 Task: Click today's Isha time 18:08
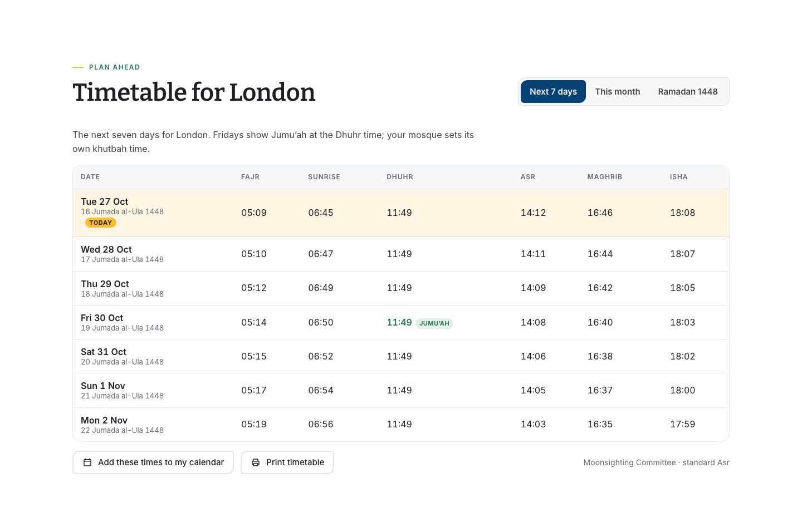pyautogui.click(x=683, y=213)
